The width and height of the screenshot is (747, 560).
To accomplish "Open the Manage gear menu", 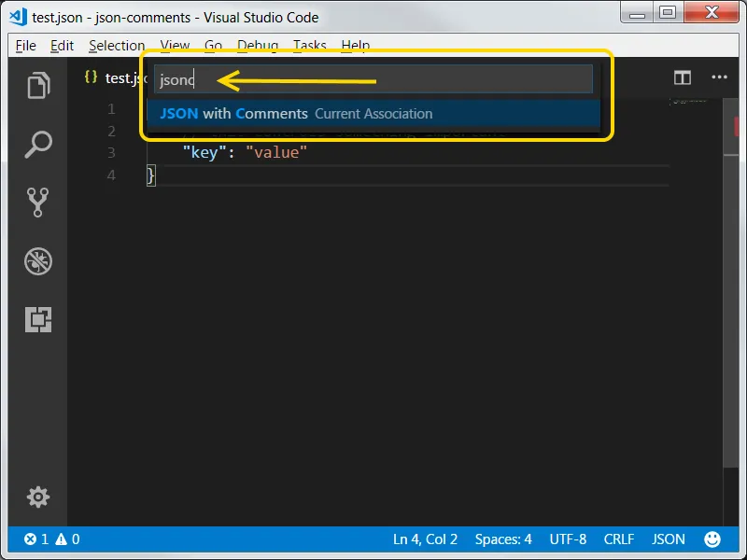I will click(38, 497).
